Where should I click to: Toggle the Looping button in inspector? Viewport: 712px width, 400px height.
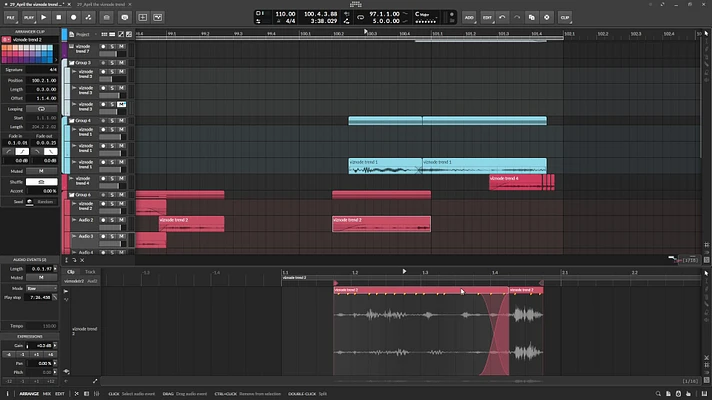click(x=41, y=109)
